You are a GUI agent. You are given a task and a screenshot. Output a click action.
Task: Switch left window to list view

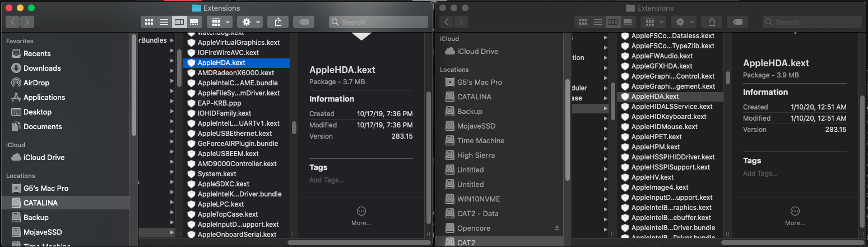tap(164, 22)
